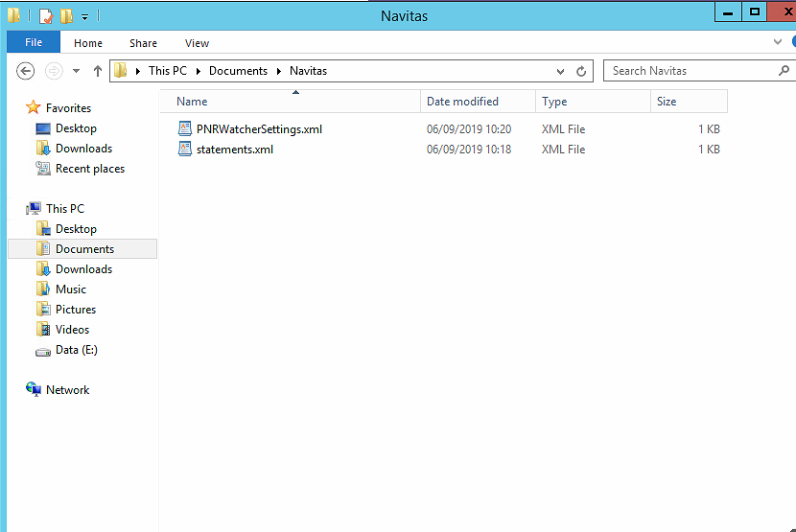Viewport: 796px width, 532px height.
Task: Sort by the Type column header
Action: coord(593,101)
